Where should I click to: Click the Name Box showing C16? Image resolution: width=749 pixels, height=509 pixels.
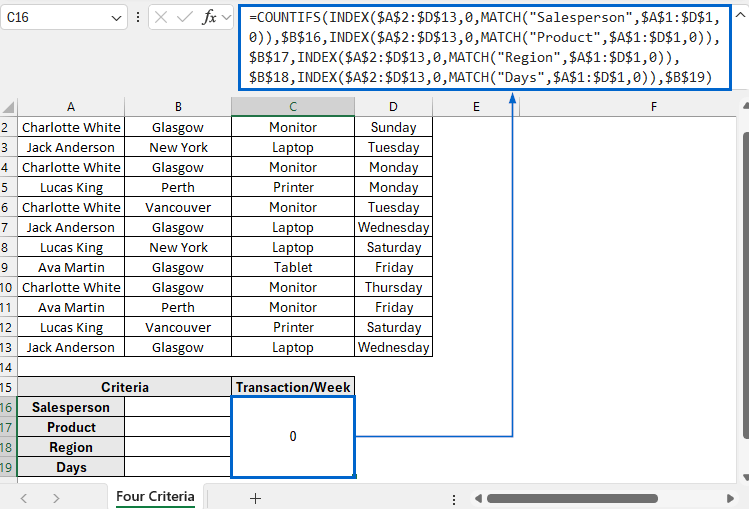click(50, 18)
